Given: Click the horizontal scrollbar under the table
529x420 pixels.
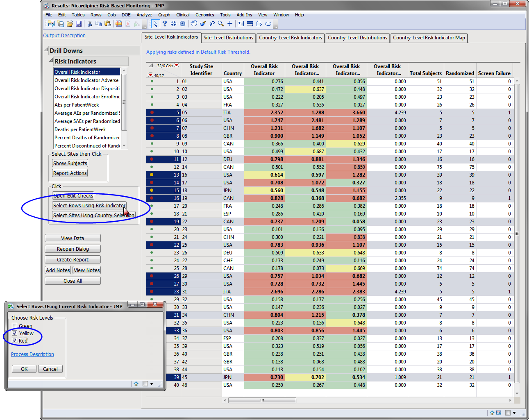Looking at the screenshot, I should click(262, 400).
